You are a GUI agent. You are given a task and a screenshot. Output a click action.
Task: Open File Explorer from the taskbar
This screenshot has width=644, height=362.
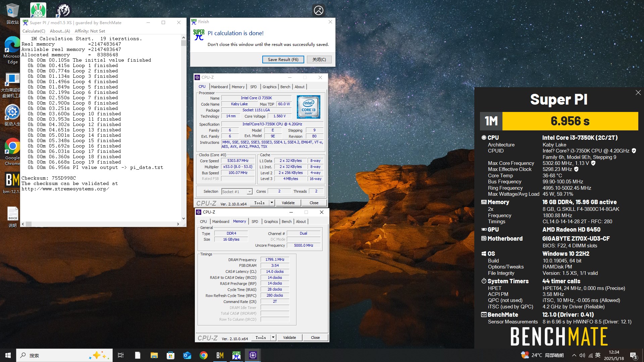154,355
